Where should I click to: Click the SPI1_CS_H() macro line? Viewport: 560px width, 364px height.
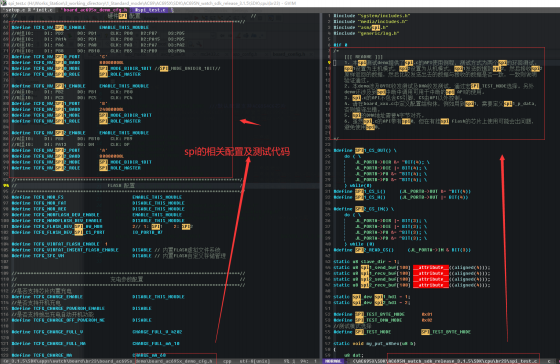[400, 197]
